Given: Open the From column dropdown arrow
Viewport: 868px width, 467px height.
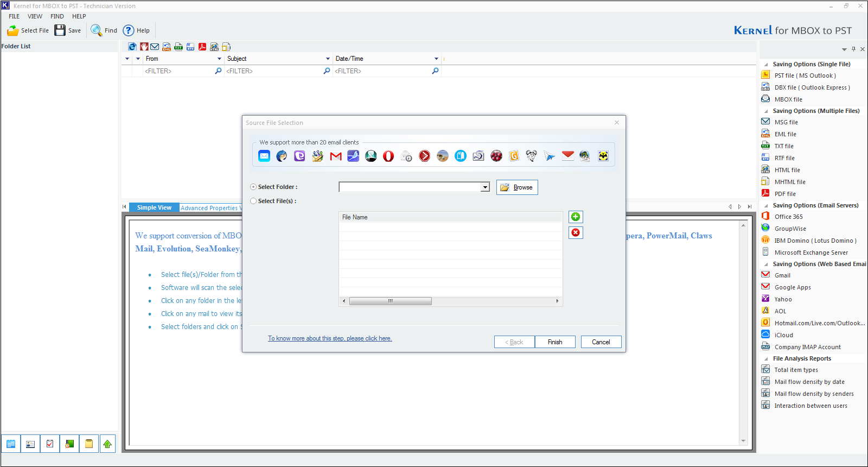Looking at the screenshot, I should coord(219,59).
